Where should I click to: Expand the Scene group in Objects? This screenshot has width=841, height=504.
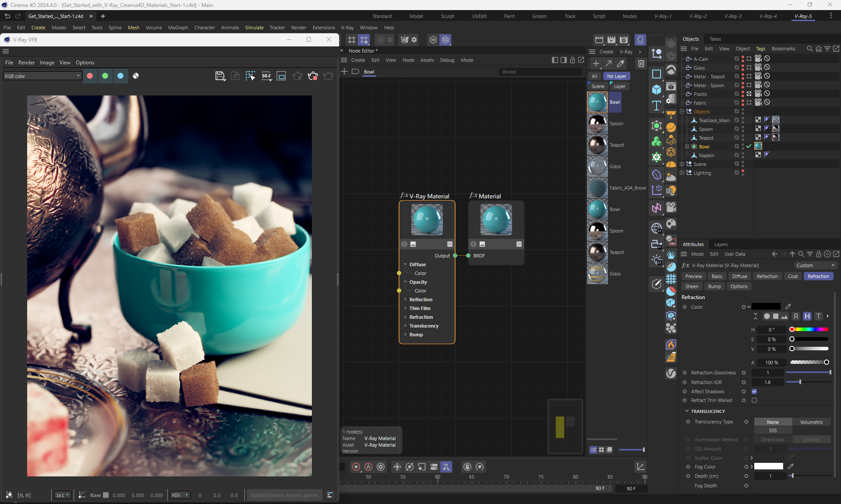pyautogui.click(x=682, y=164)
